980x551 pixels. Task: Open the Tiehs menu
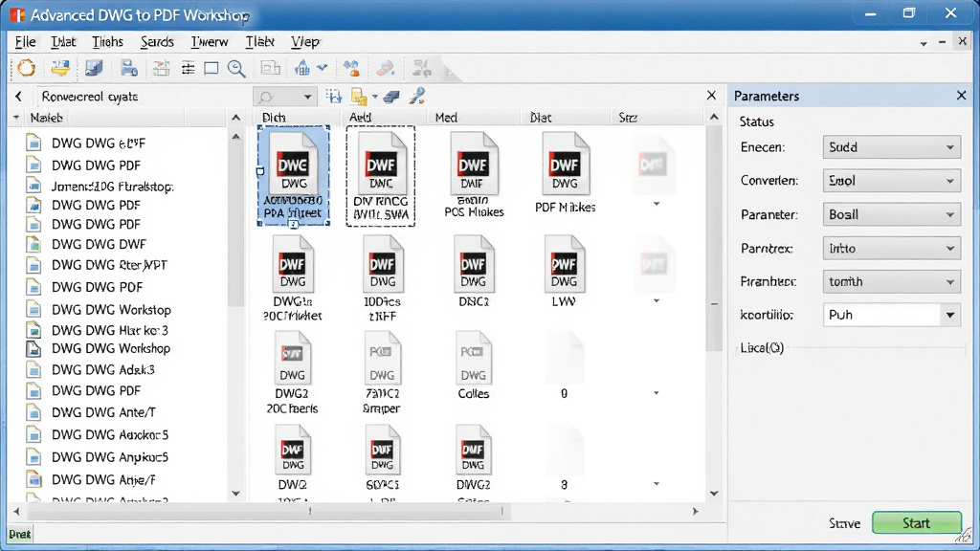pos(107,42)
